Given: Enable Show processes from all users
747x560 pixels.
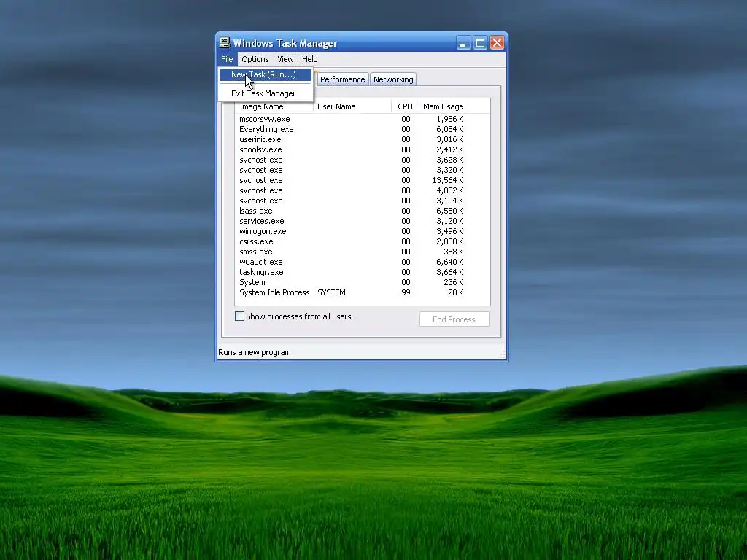Looking at the screenshot, I should click(x=239, y=316).
